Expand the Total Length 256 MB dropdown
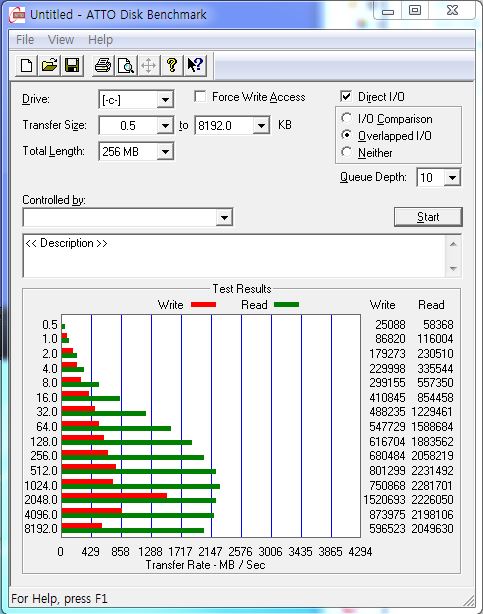 click(x=165, y=152)
